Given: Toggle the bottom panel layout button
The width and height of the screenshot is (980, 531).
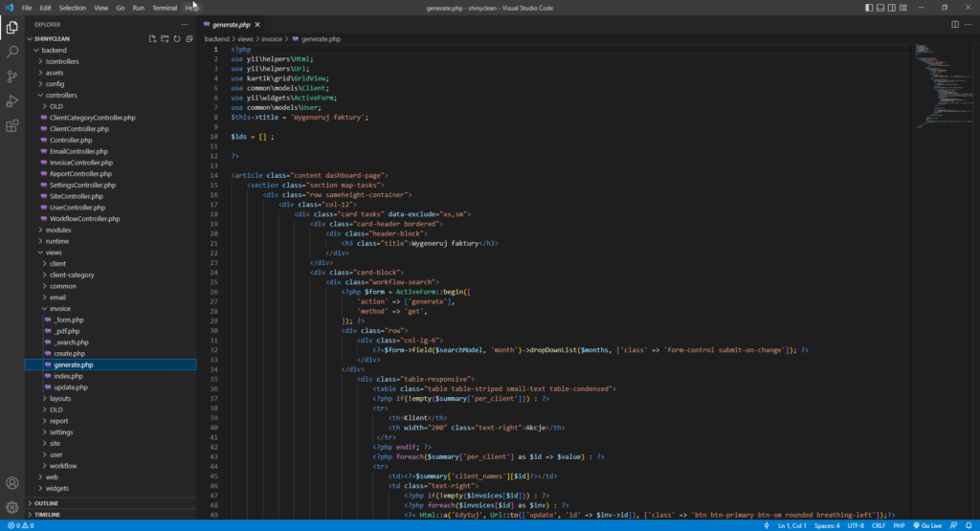Looking at the screenshot, I should click(880, 8).
